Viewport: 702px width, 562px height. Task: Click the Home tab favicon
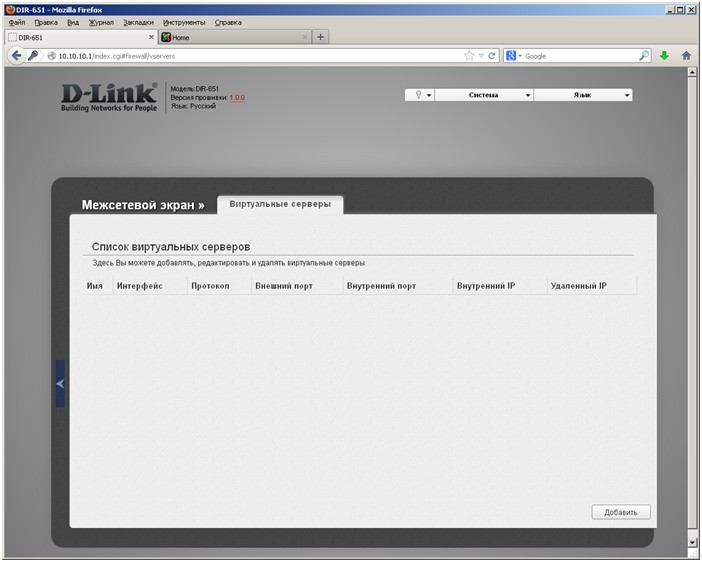[x=166, y=37]
